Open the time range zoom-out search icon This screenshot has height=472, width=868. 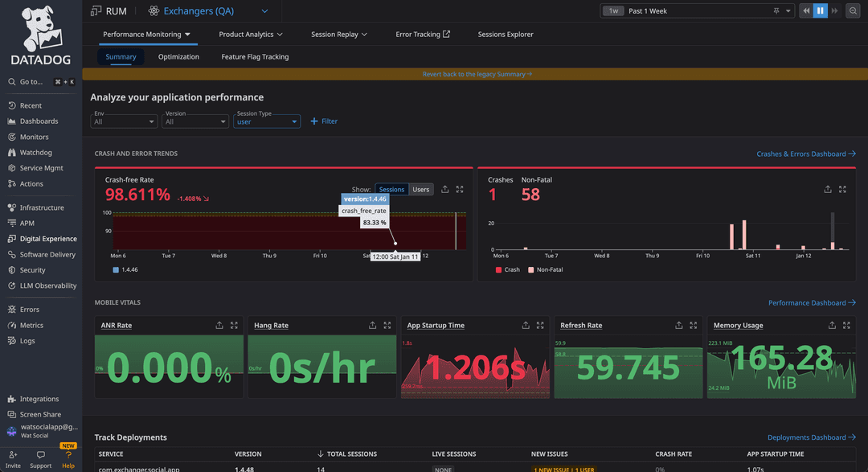coord(853,10)
